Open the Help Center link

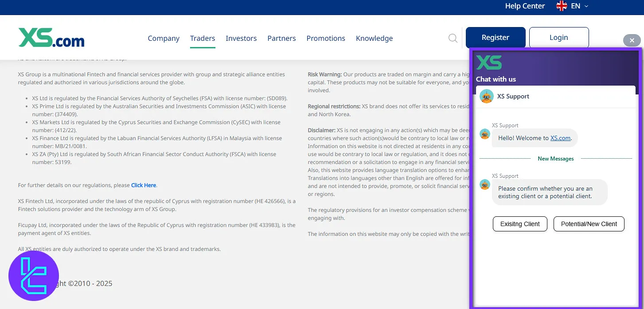(x=525, y=6)
